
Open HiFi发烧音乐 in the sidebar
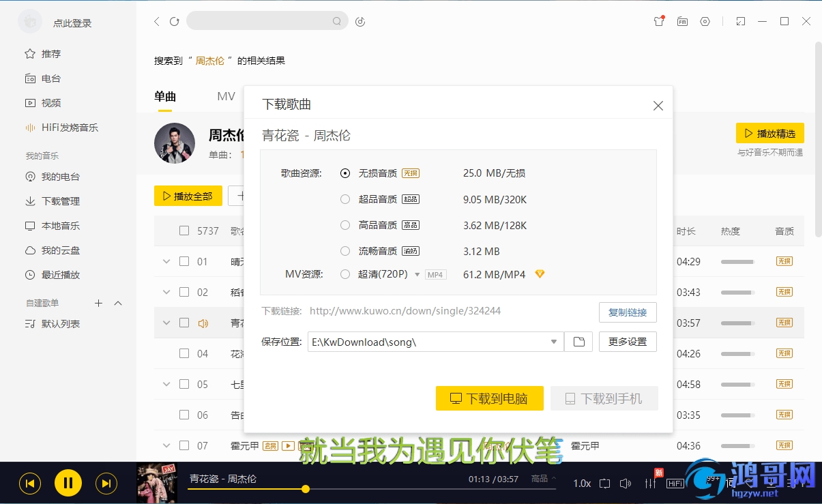click(61, 128)
